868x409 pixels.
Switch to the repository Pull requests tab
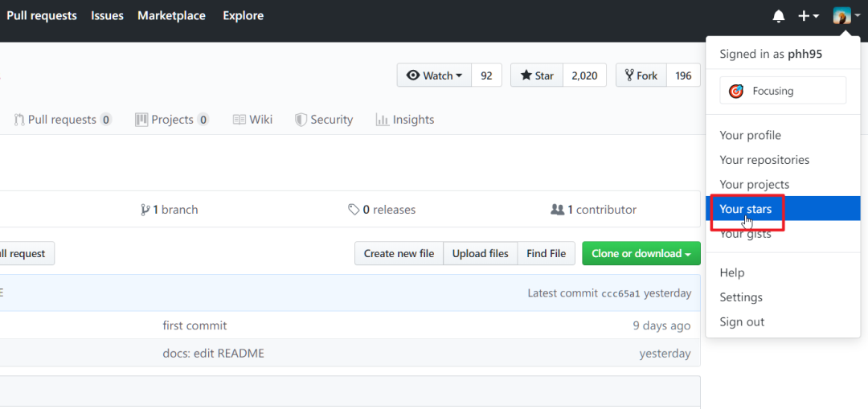63,120
